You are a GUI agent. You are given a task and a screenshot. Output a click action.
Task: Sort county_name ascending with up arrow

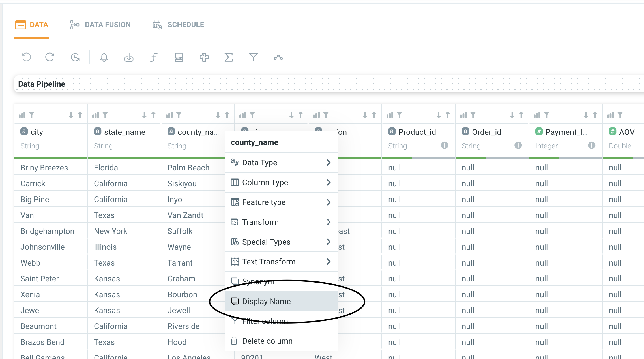click(x=227, y=115)
